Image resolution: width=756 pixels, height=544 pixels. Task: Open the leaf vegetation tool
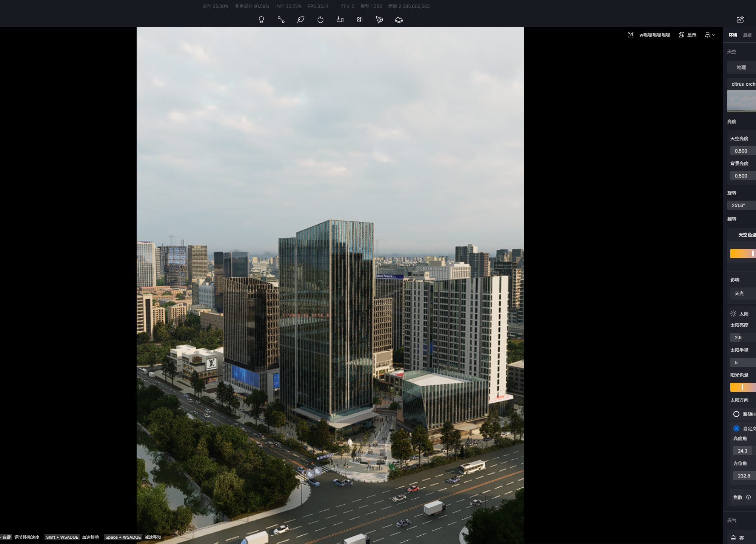tap(301, 20)
